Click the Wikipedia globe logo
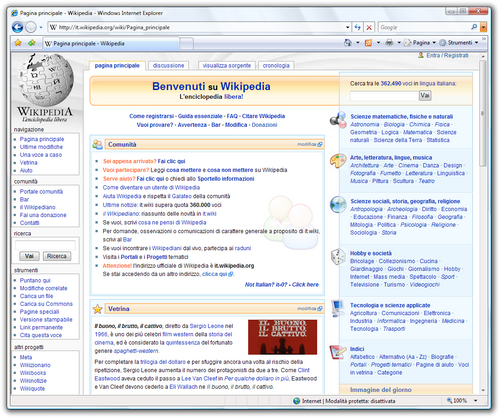This screenshot has height=418, width=500. tap(46, 79)
